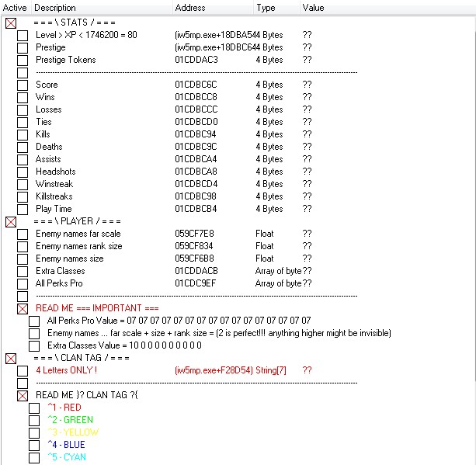Click the Type column header
This screenshot has width=476, height=465.
266,8
